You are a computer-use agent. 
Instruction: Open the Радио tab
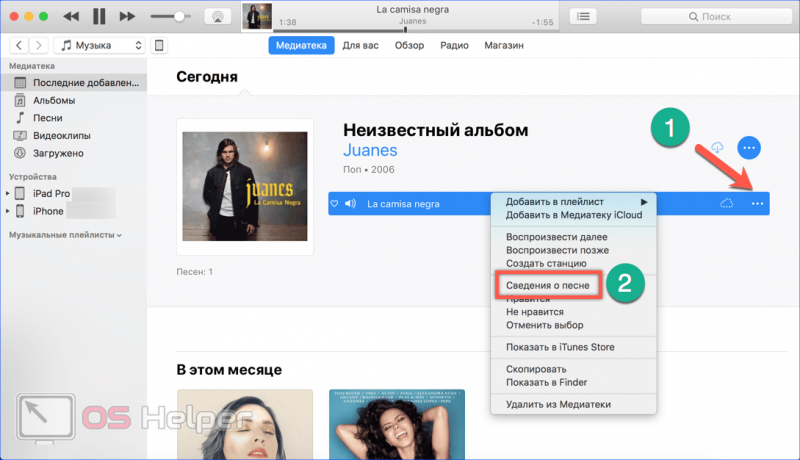tap(454, 45)
